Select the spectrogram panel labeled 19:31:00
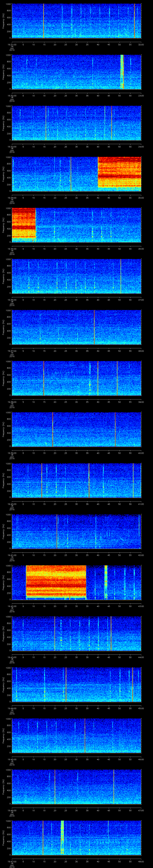Screen dimensions: 153x868 [76, 21]
